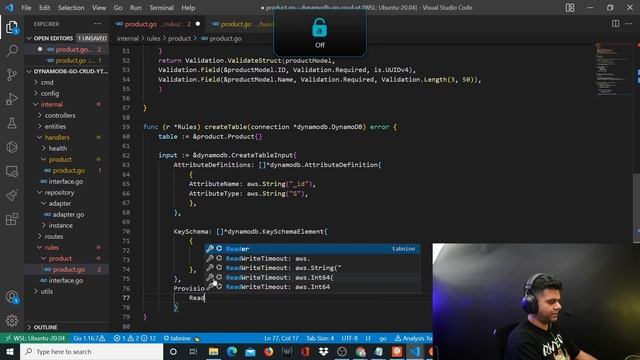The height and width of the screenshot is (360, 640).
Task: Expand the utils folder
Action: [47, 291]
